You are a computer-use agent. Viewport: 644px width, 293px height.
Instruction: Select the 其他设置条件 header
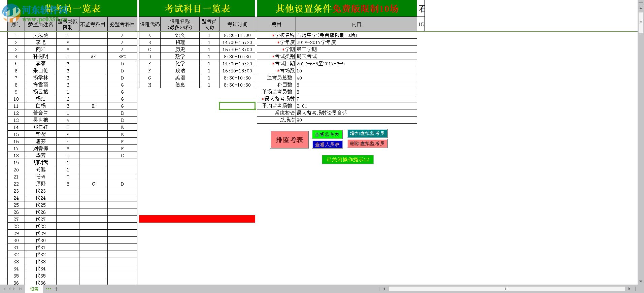point(337,8)
